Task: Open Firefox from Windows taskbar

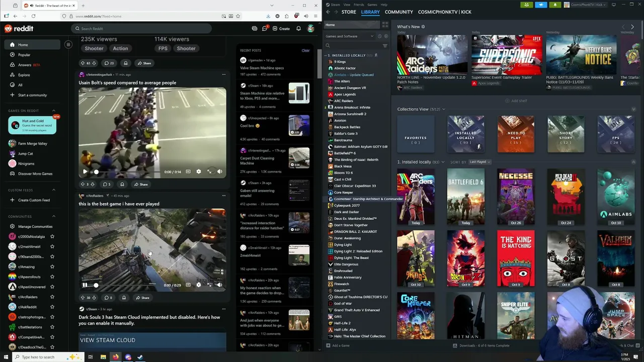Action: 116,357
